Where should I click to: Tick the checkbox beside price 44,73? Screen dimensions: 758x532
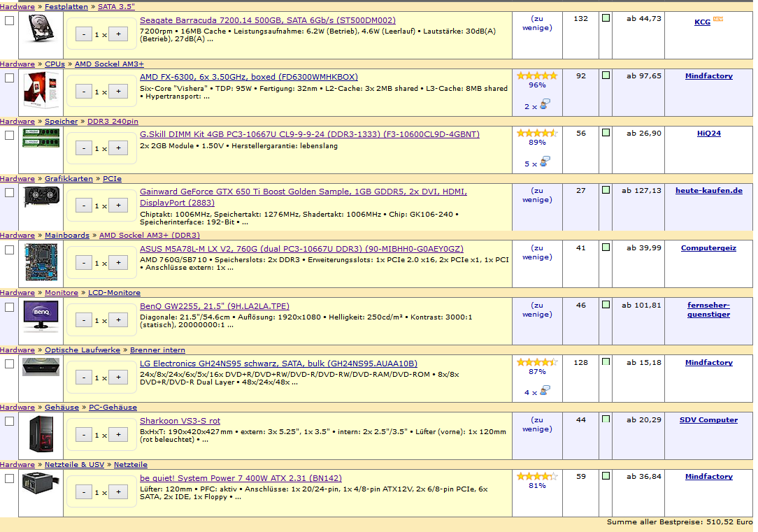pos(606,18)
